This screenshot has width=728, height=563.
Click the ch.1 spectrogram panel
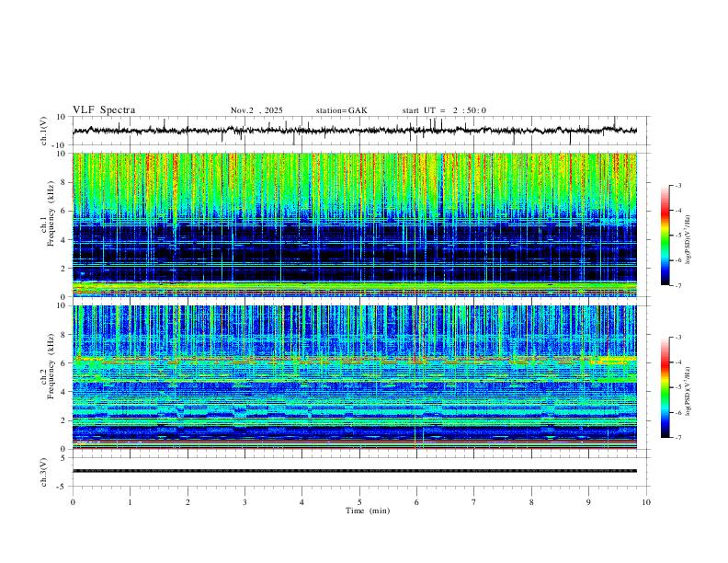[x=355, y=224]
